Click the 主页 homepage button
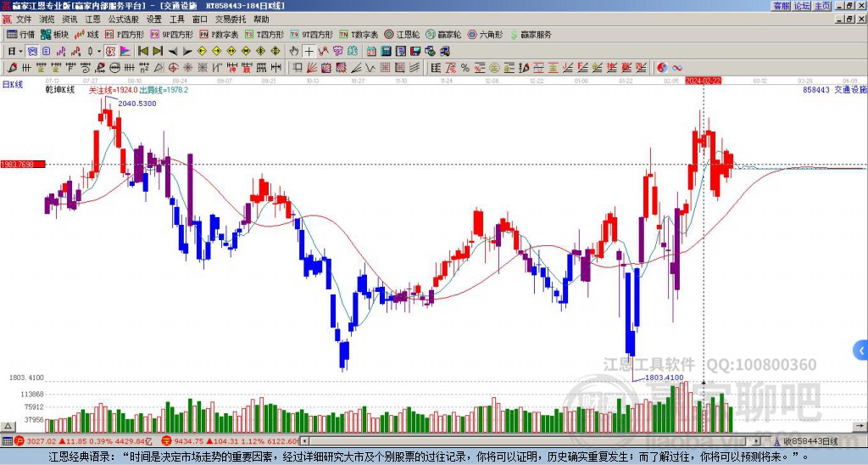Viewport: 868px width, 465px height. pos(822,6)
